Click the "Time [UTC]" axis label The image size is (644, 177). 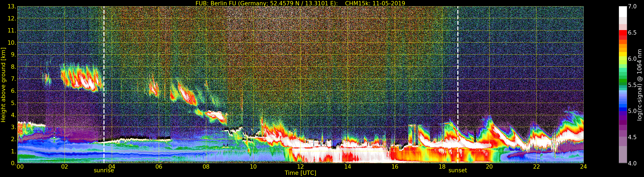300,173
